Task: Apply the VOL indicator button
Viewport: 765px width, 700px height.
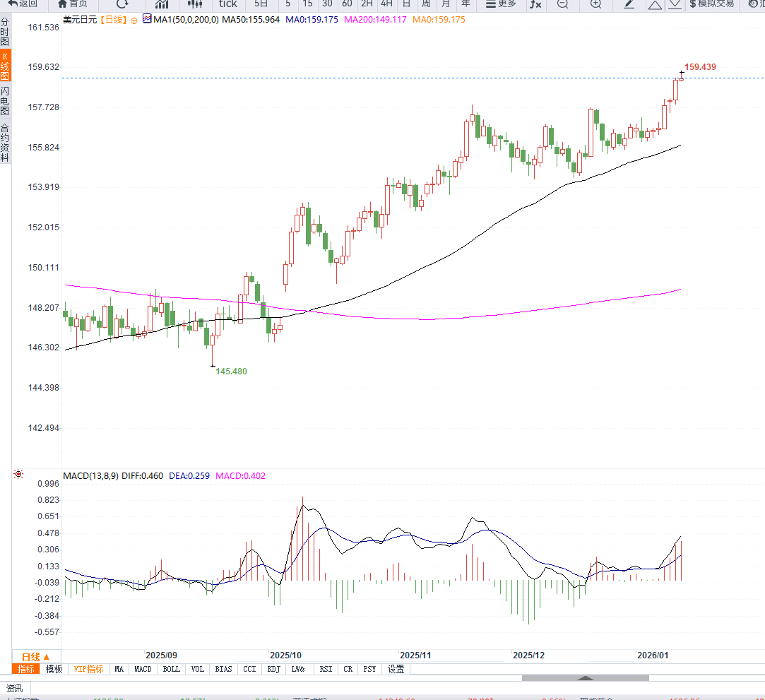Action: click(x=198, y=669)
